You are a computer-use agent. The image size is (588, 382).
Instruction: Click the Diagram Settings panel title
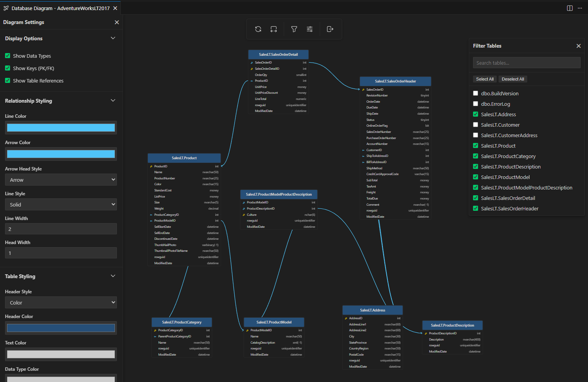[24, 22]
